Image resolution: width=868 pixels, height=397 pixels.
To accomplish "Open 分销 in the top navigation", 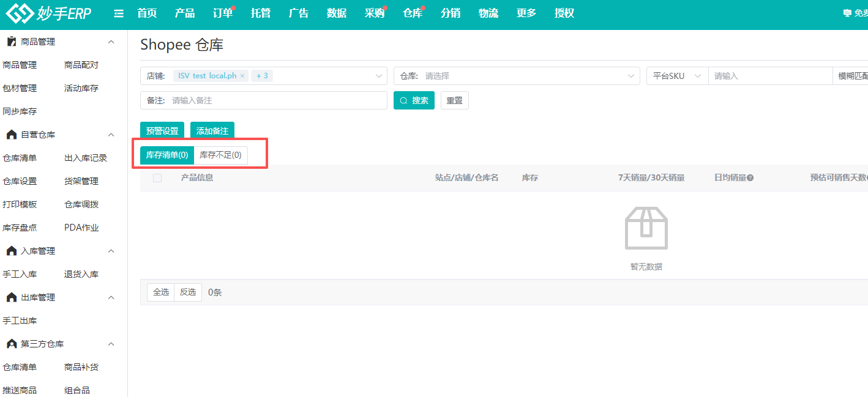I will point(451,13).
